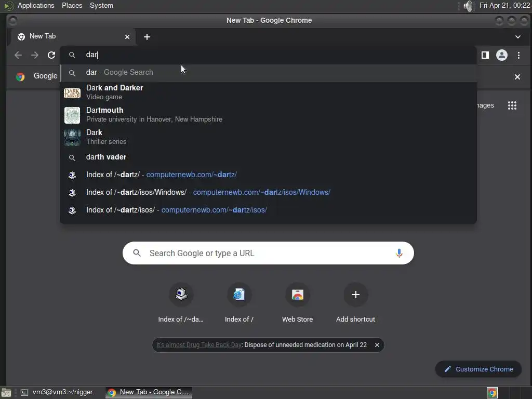Start voice search with the microphone icon
Viewport: 532px width, 399px height.
pyautogui.click(x=399, y=253)
